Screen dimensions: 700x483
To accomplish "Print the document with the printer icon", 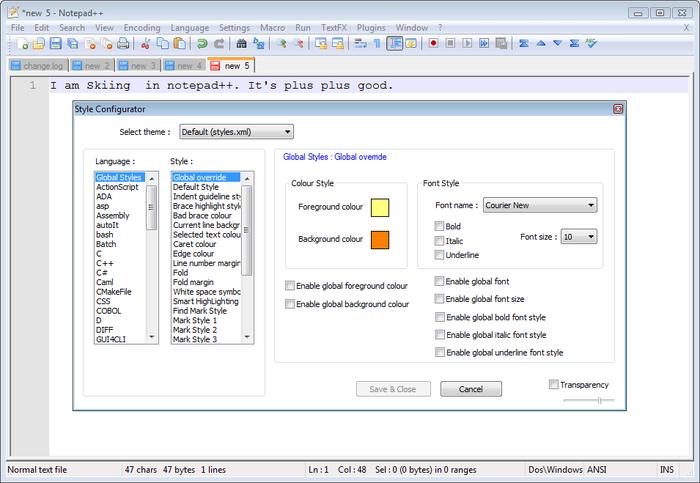I will tap(123, 43).
